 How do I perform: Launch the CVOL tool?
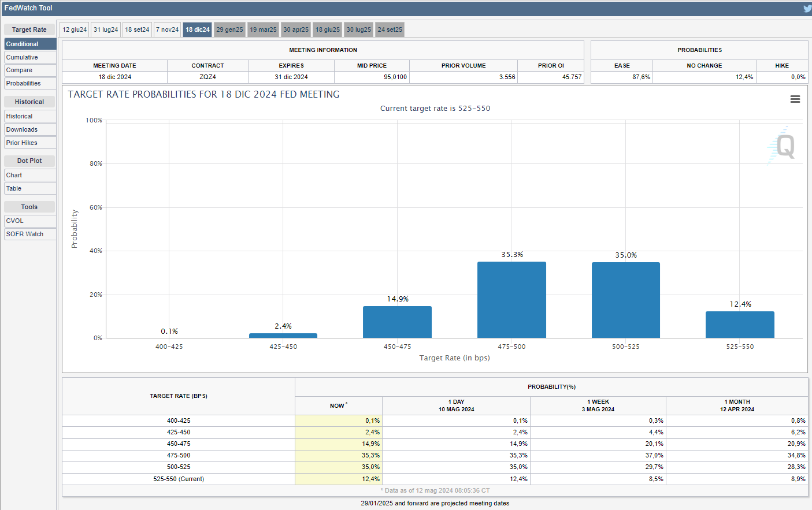[x=30, y=221]
